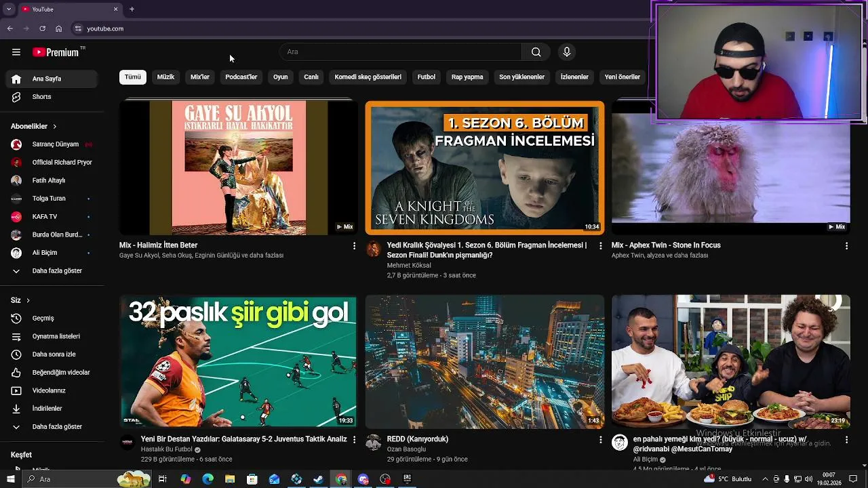This screenshot has height=488, width=868.
Task: Open KAFA TV channel subscription
Action: click(x=52, y=217)
